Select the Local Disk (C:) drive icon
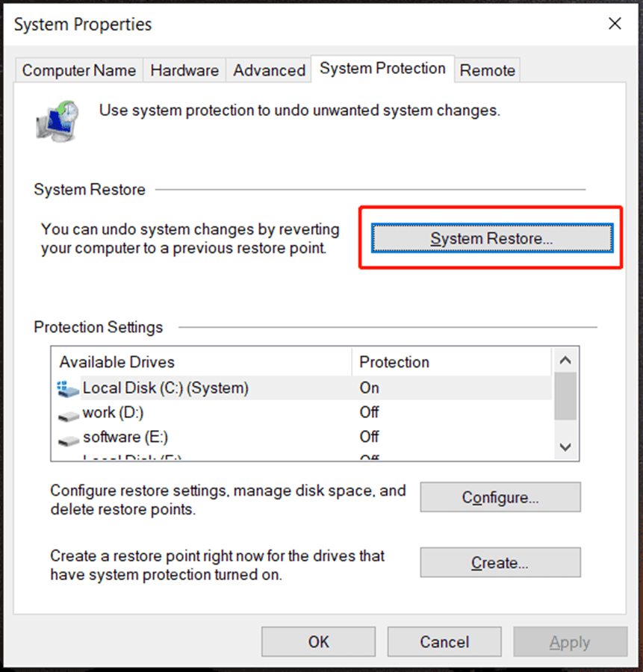Image resolution: width=643 pixels, height=672 pixels. [x=68, y=388]
